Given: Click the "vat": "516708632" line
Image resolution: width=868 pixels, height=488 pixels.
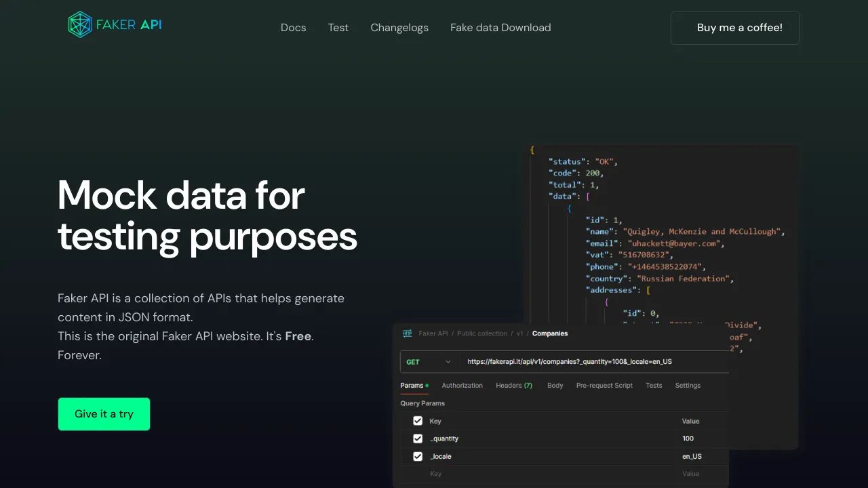Looking at the screenshot, I should click(629, 255).
